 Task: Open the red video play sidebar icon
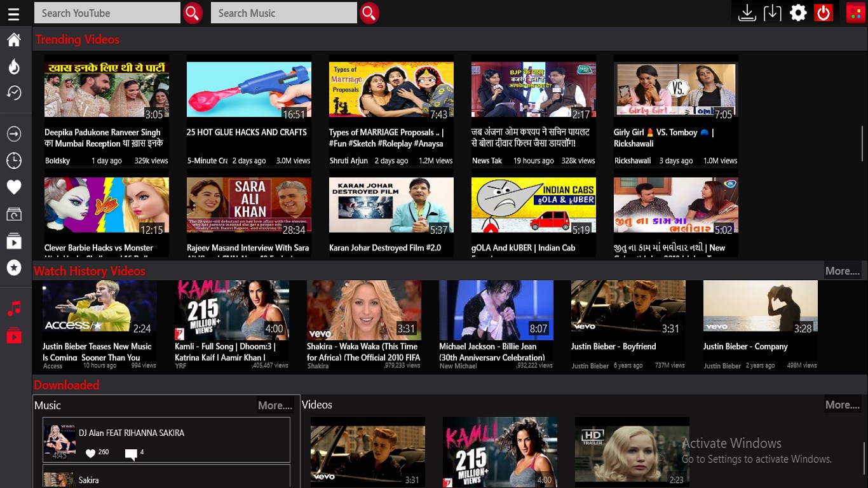[x=14, y=335]
